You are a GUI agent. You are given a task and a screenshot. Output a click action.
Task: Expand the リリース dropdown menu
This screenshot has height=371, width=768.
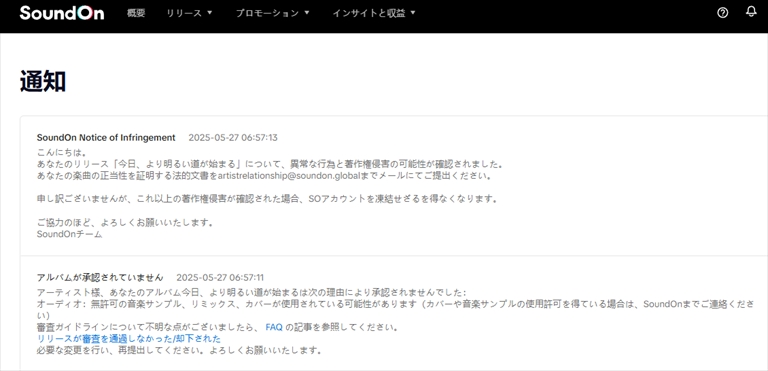coord(189,13)
